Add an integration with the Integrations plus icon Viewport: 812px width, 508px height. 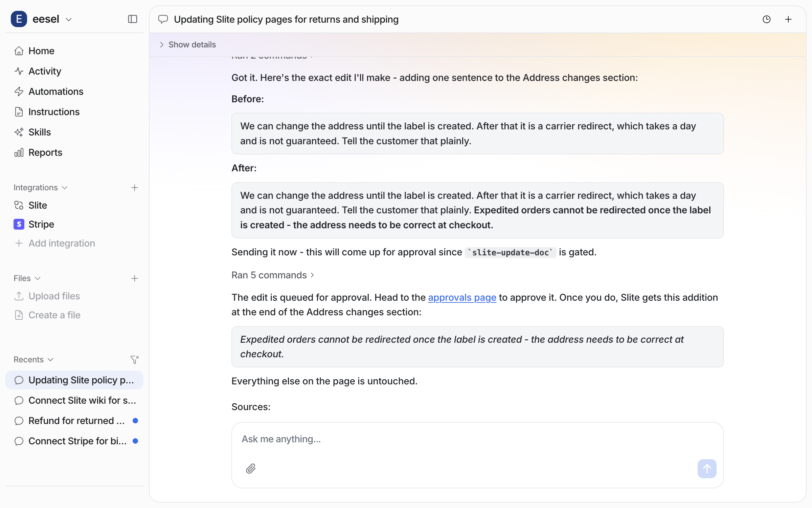coord(135,188)
